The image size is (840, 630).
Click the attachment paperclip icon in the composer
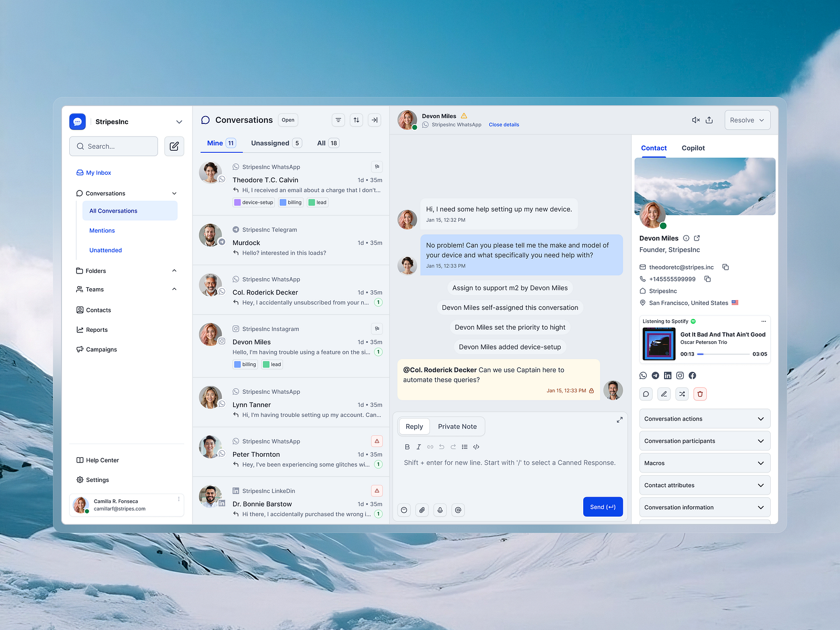pyautogui.click(x=422, y=510)
